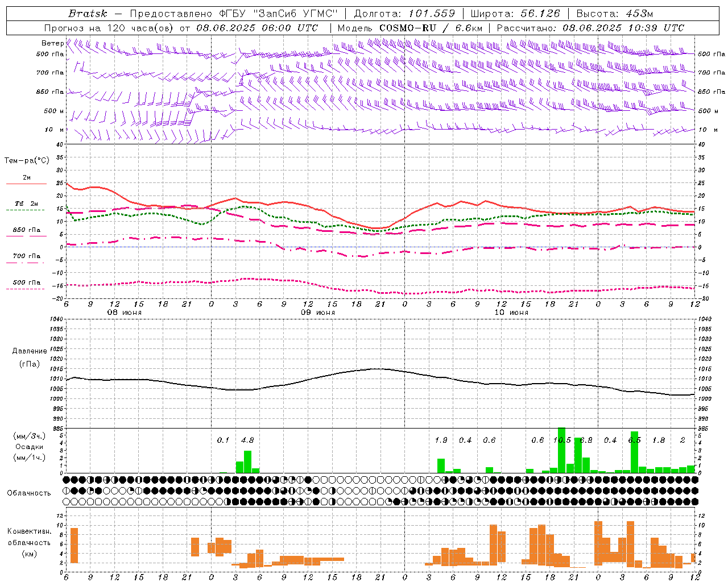Select the 10 июня date label
Image resolution: width=728 pixels, height=582 pixels.
511,313
